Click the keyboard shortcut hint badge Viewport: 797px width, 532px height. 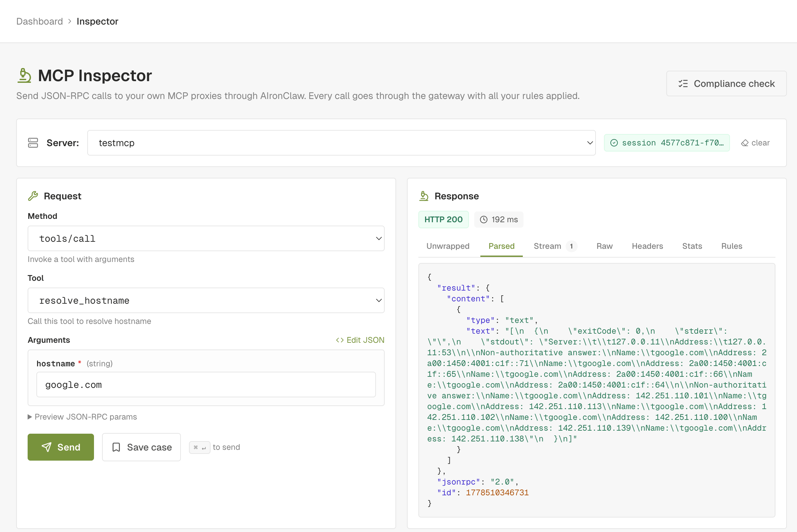pyautogui.click(x=200, y=447)
